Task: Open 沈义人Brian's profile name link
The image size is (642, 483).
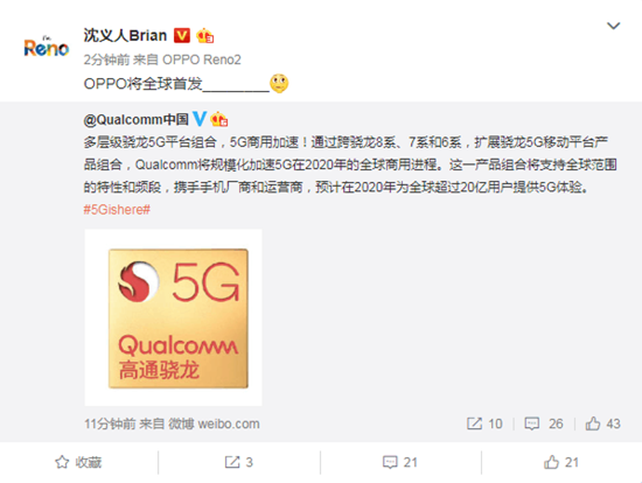Action: click(125, 36)
